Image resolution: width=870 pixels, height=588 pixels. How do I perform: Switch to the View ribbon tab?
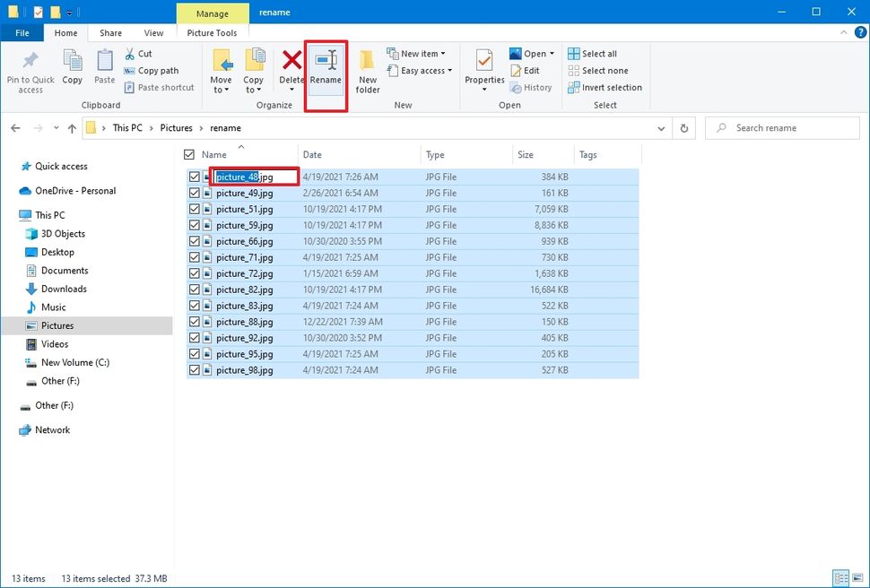152,32
